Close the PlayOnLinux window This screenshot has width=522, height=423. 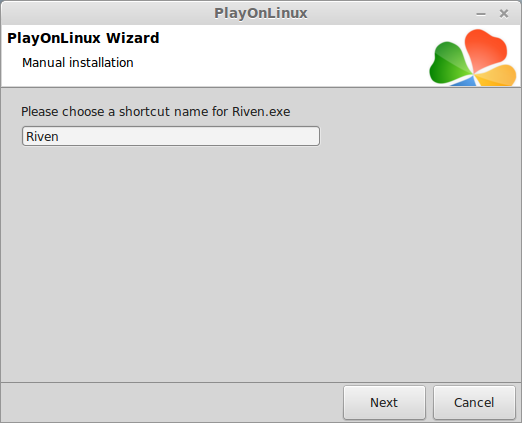pyautogui.click(x=504, y=14)
